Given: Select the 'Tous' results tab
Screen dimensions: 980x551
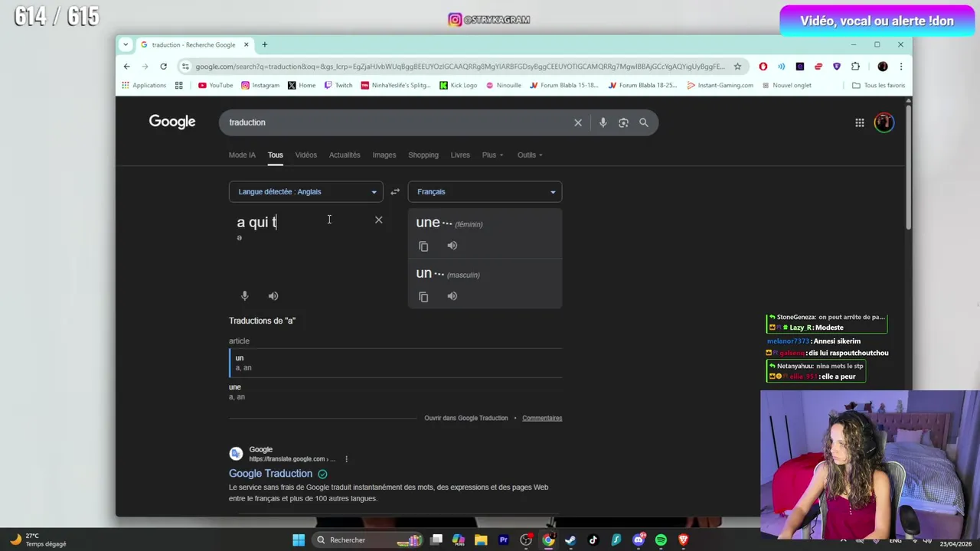Looking at the screenshot, I should tap(275, 155).
